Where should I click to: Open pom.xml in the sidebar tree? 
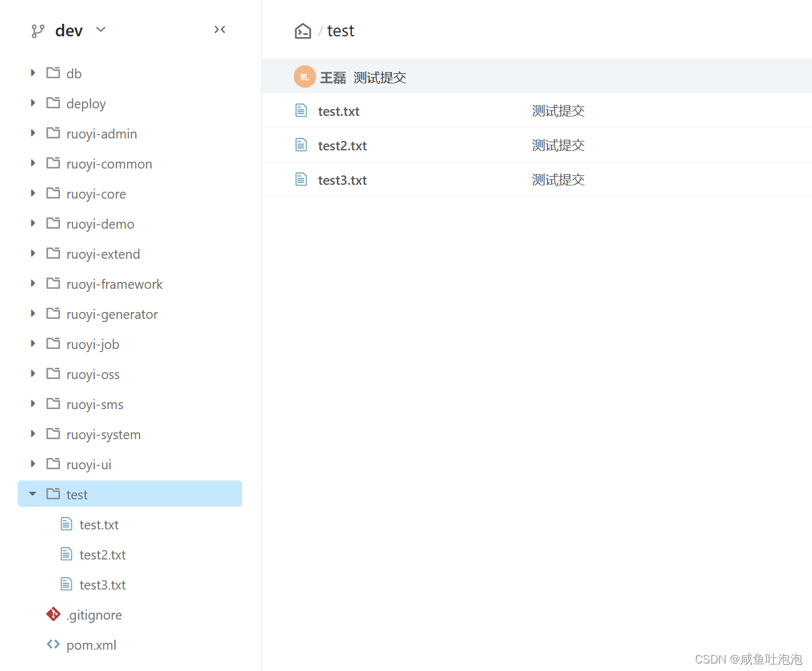(91, 645)
